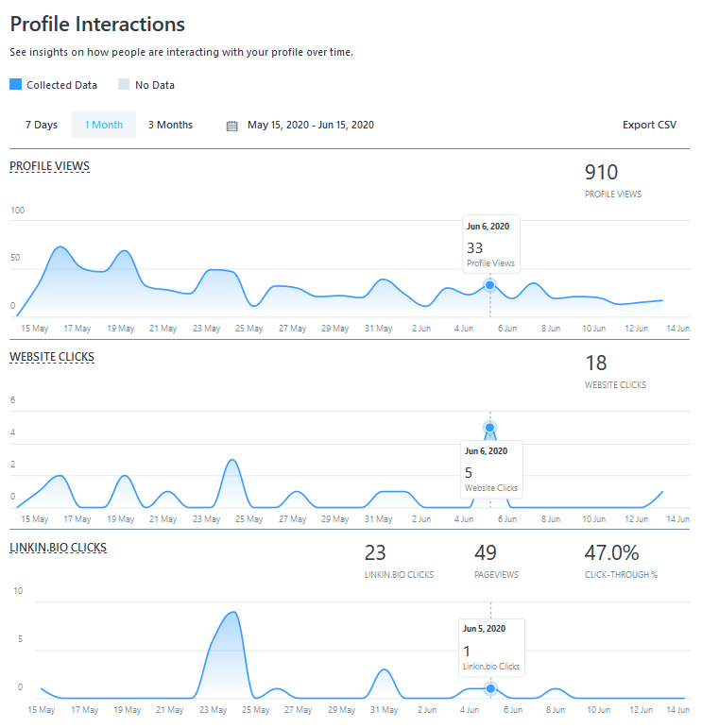
Task: Click the Profile Views tooltip showing 33
Action: point(490,245)
